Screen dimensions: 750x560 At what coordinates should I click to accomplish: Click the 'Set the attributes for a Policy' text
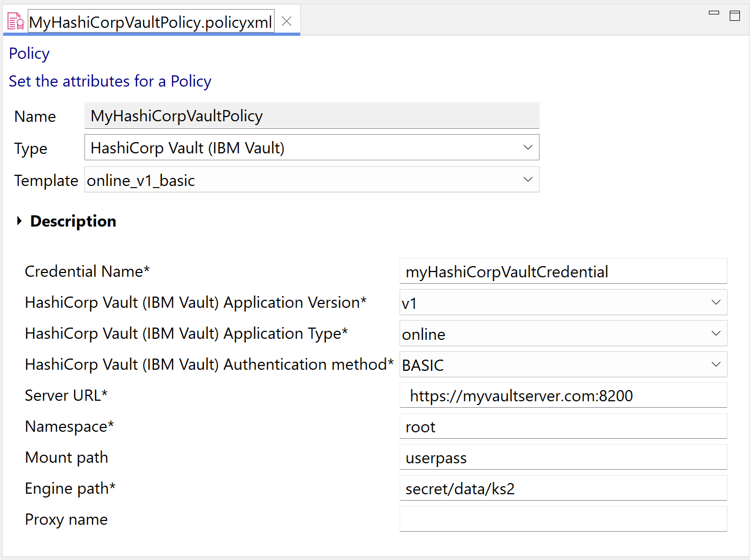point(110,81)
